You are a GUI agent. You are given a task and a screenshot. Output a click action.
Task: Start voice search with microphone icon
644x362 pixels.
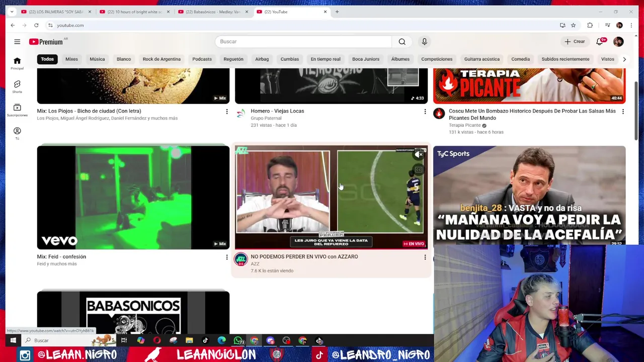point(424,42)
